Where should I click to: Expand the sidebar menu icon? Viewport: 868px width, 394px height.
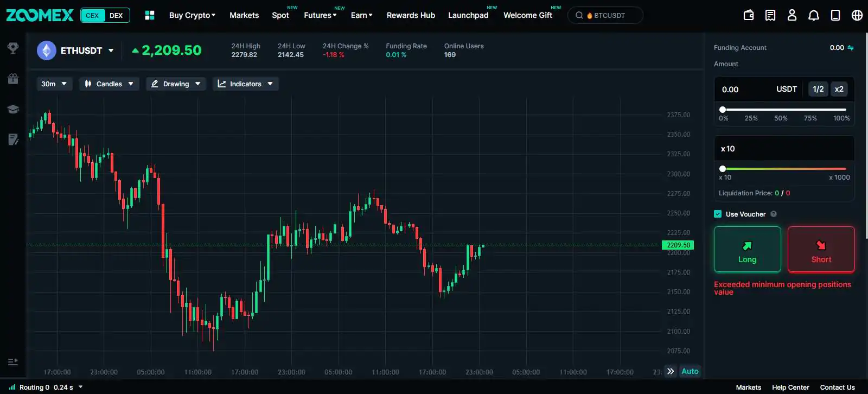pos(13,362)
